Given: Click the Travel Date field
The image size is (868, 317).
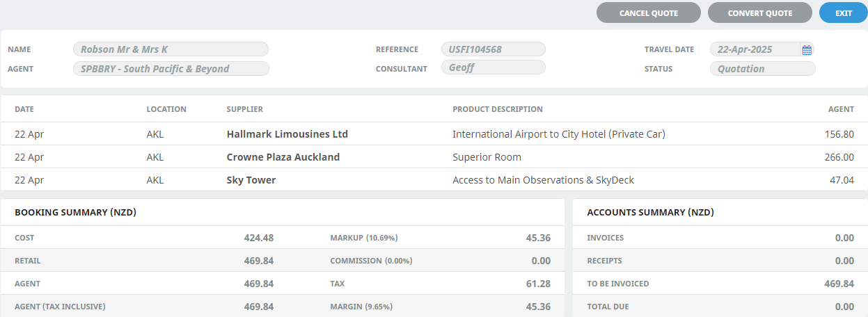Looking at the screenshot, I should click(x=755, y=49).
